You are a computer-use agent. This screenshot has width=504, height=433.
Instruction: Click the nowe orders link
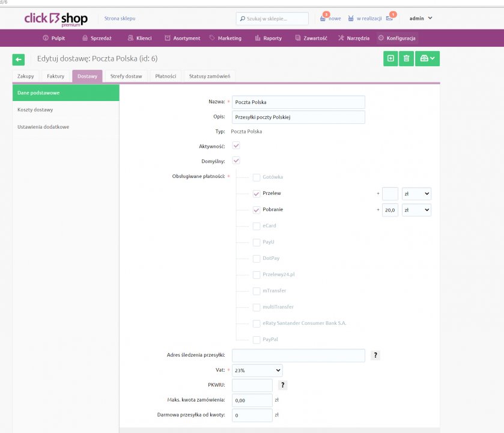click(x=335, y=19)
